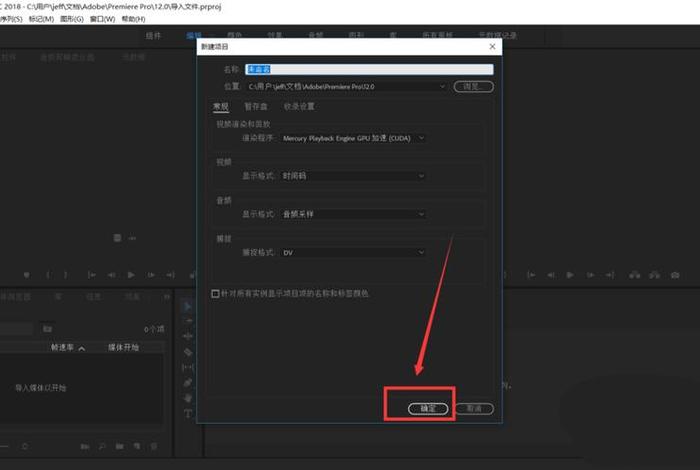Viewport: 700px width, 470px height.
Task: Click the 浏览 browse button
Action: point(474,86)
